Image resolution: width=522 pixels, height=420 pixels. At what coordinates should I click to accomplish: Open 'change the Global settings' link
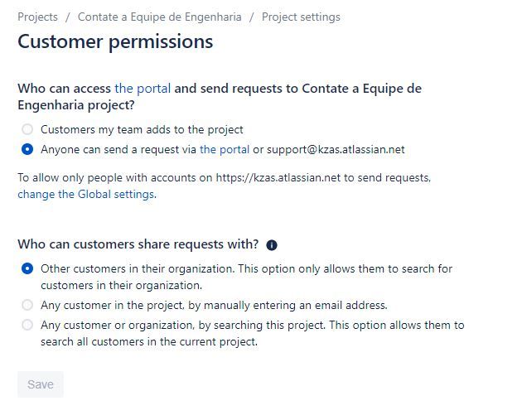click(x=86, y=194)
